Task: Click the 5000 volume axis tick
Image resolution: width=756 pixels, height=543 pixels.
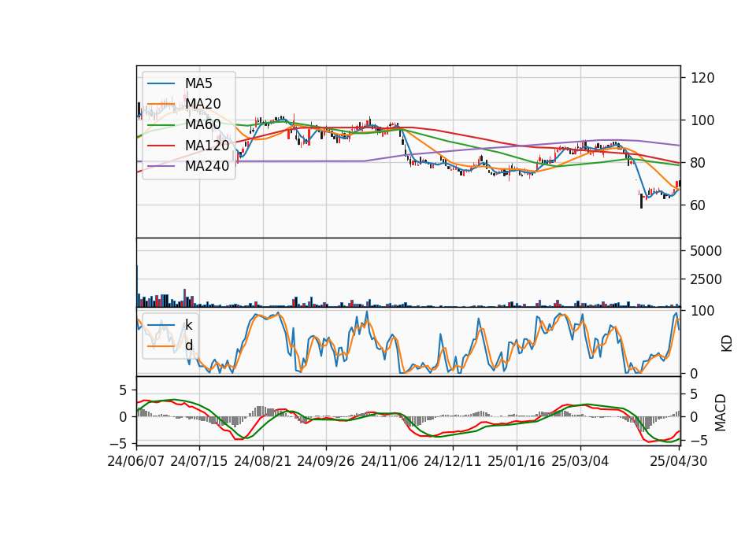Action: point(706,251)
